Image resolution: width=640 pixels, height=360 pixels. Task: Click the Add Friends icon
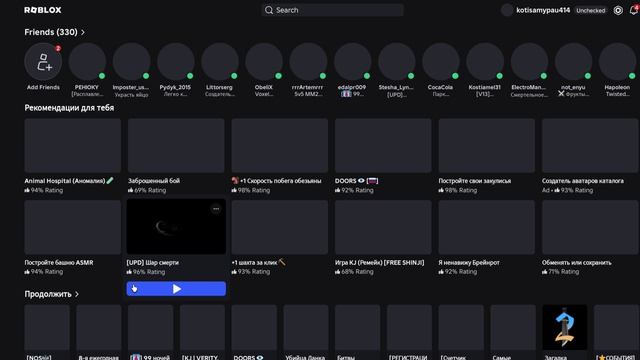point(43,62)
